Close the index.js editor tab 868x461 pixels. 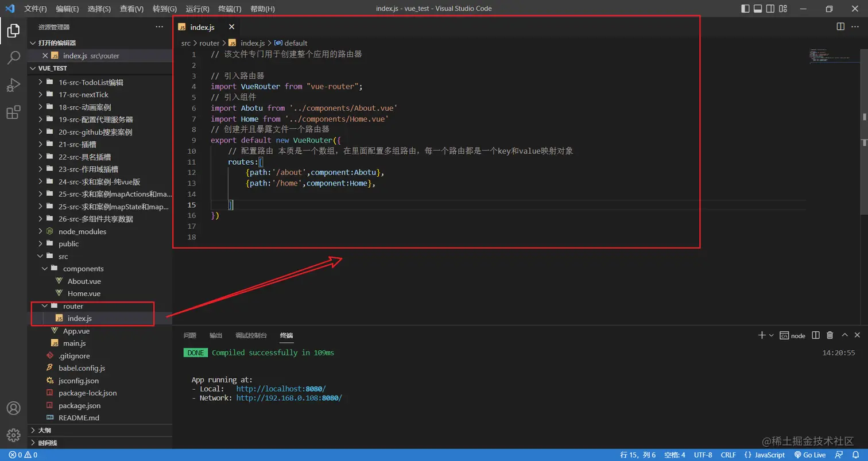[231, 27]
